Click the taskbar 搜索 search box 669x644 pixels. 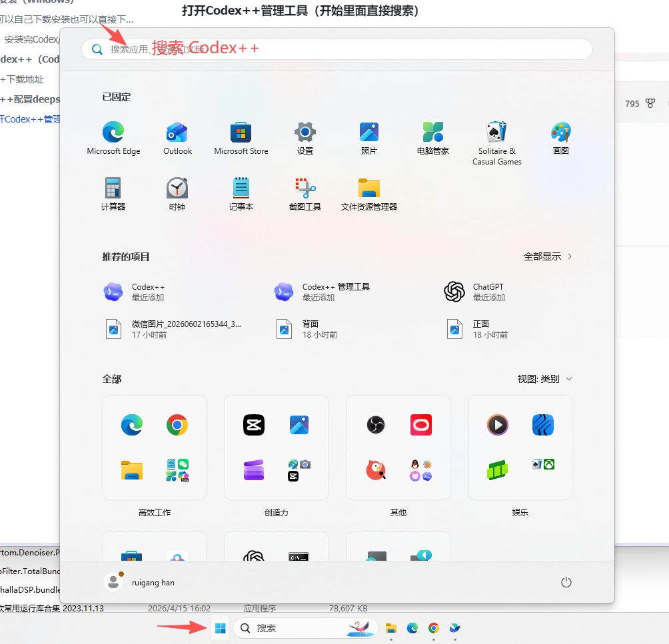[306, 628]
